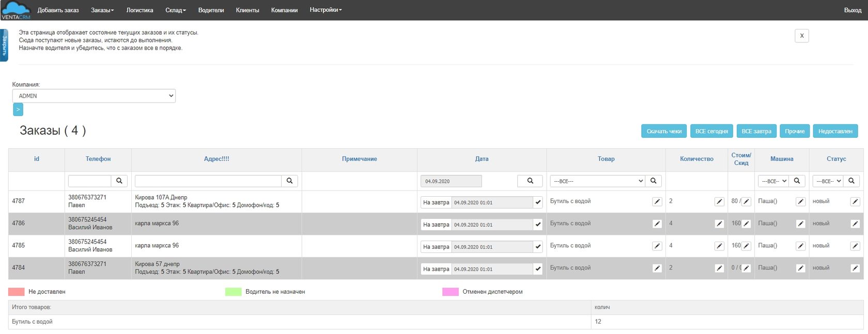This screenshot has width=868, height=334.
Task: Edit status pencil for order 4785
Action: [855, 246]
